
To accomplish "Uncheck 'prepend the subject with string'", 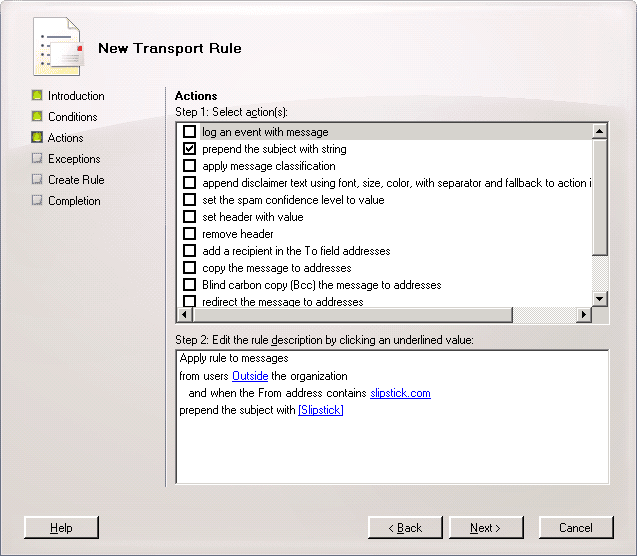I will (x=189, y=149).
